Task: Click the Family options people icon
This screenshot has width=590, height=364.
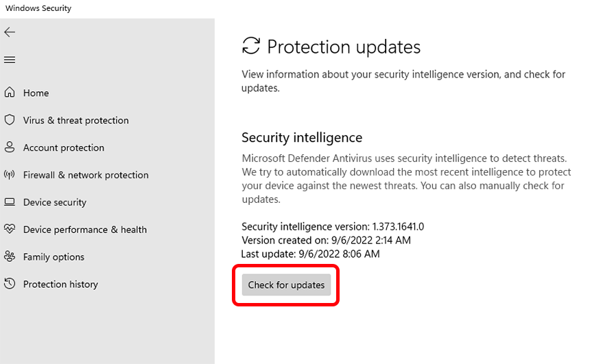Action: [x=10, y=256]
